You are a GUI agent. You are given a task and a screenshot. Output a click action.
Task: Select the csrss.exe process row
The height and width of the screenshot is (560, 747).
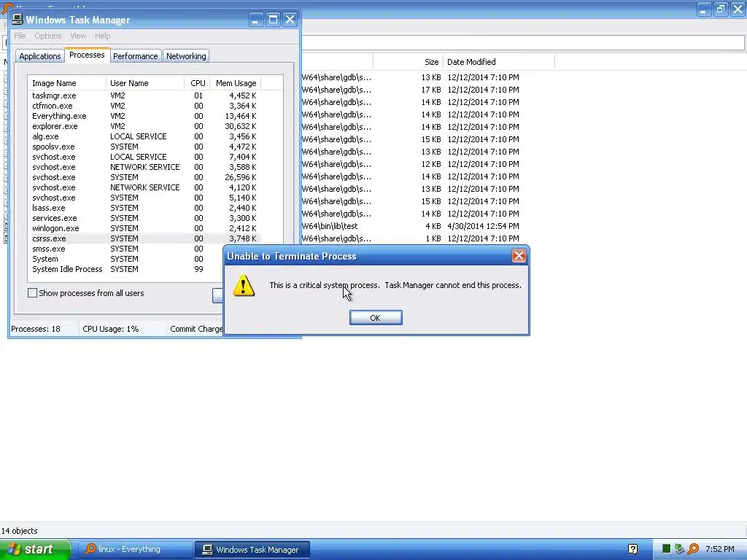(144, 238)
